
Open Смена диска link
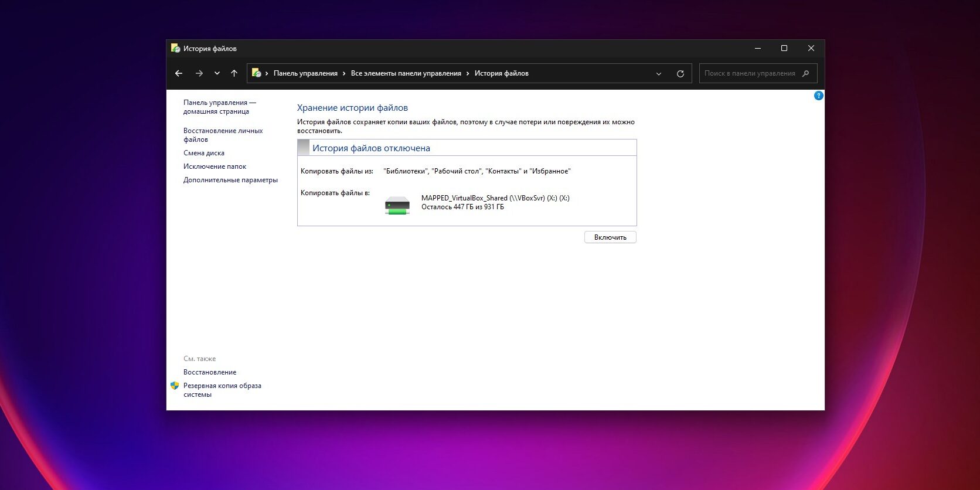pos(203,153)
